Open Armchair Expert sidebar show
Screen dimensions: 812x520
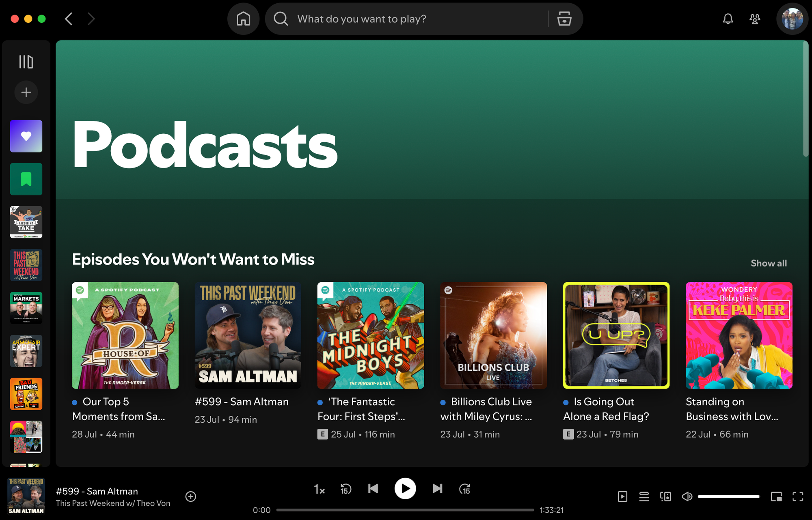tap(26, 351)
